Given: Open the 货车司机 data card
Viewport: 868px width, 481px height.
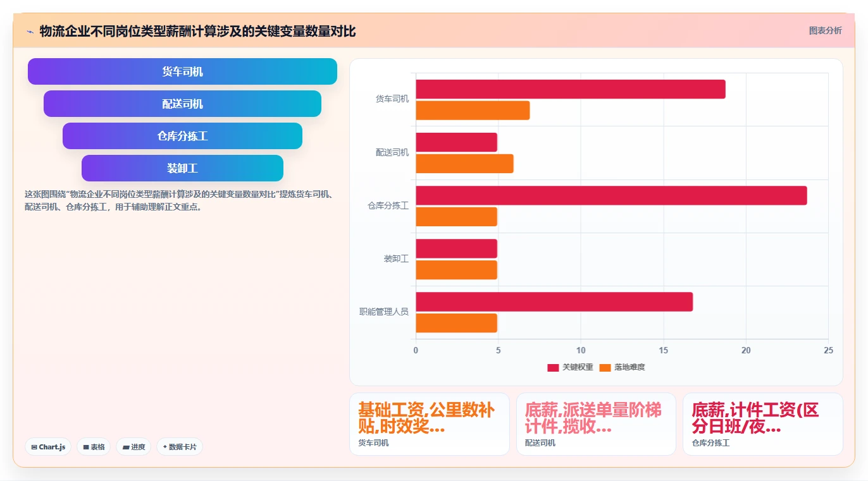Looking at the screenshot, I should point(430,424).
